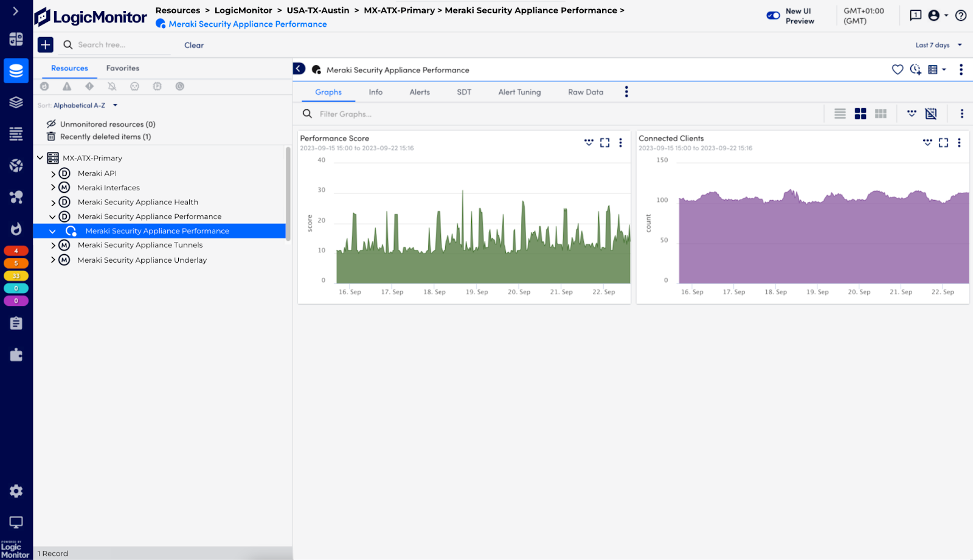The width and height of the screenshot is (973, 560).
Task: Select the alerting-disabled bell filter icon
Action: tap(112, 86)
